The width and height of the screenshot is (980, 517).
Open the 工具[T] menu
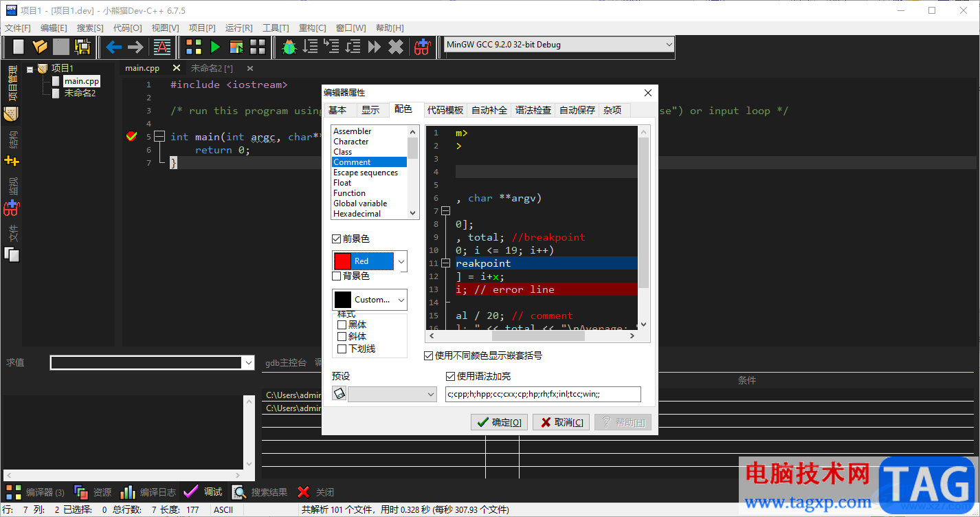click(276, 28)
